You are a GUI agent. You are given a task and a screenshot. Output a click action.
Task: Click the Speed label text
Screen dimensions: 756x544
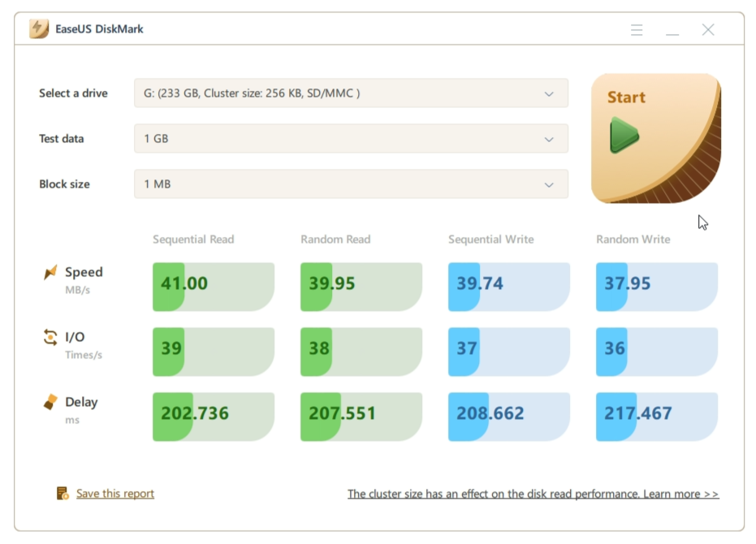(x=84, y=273)
